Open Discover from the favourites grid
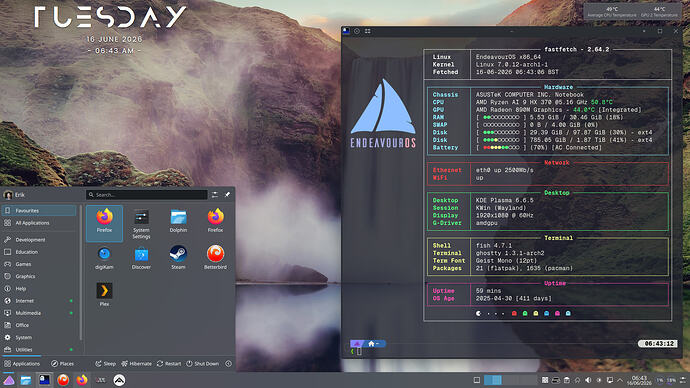This screenshot has width=690, height=388. [x=141, y=258]
